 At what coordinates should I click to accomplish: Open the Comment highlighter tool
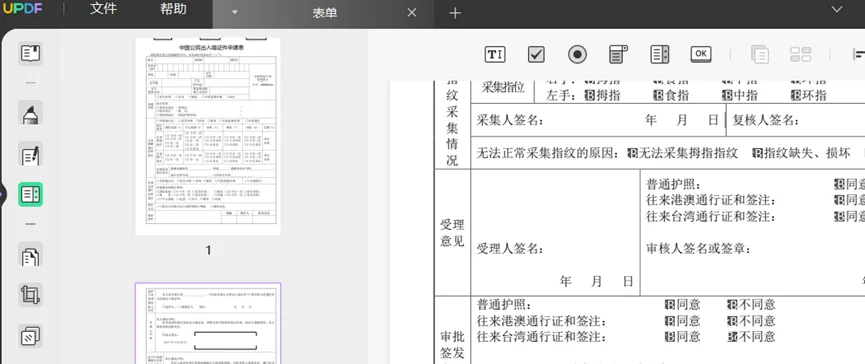30,113
